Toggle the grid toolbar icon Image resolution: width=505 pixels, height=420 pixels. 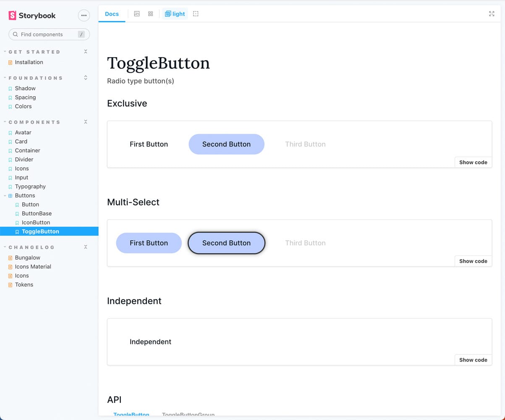click(x=151, y=14)
